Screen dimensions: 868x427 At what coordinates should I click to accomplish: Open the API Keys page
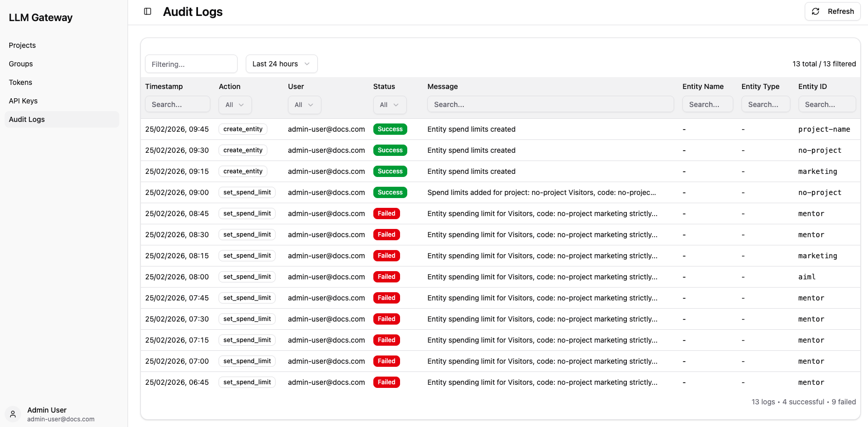tap(23, 101)
